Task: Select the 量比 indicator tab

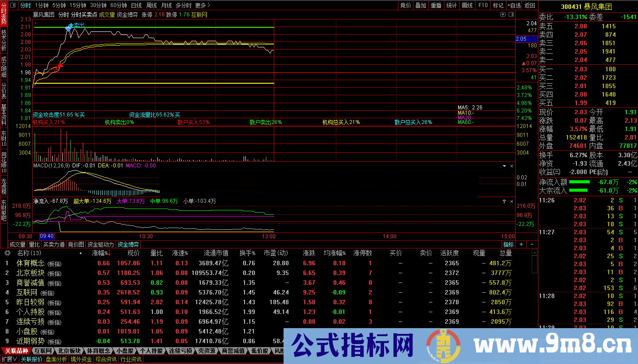Action: tap(34, 244)
